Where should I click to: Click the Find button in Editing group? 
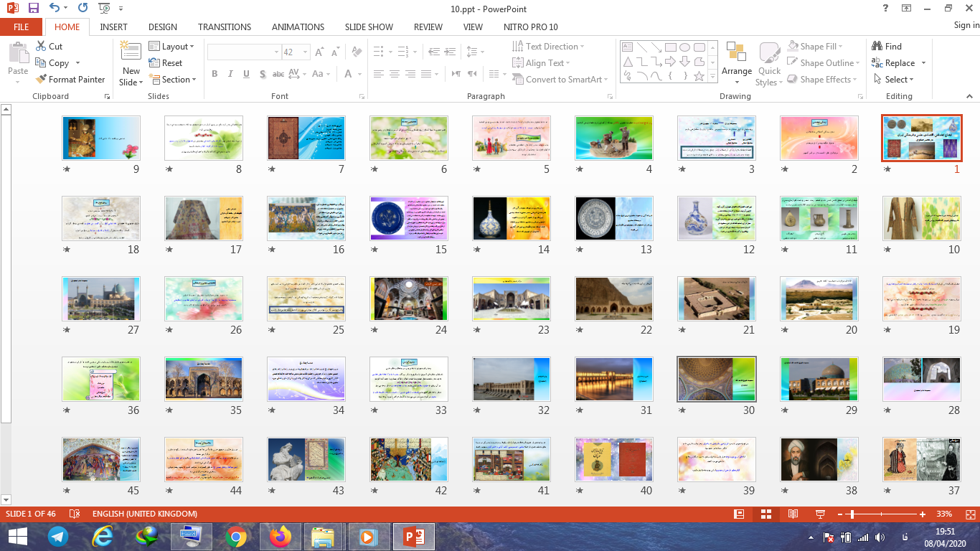887,47
